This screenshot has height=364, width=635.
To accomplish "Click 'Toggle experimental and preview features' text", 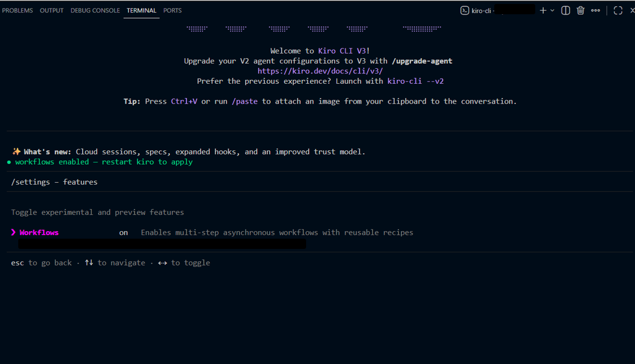I will (97, 212).
